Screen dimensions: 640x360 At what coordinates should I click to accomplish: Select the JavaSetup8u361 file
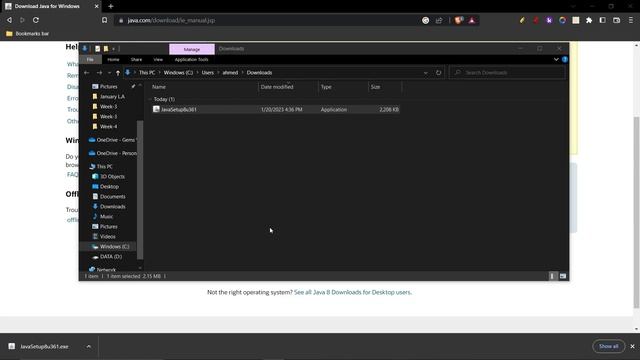coord(276,109)
